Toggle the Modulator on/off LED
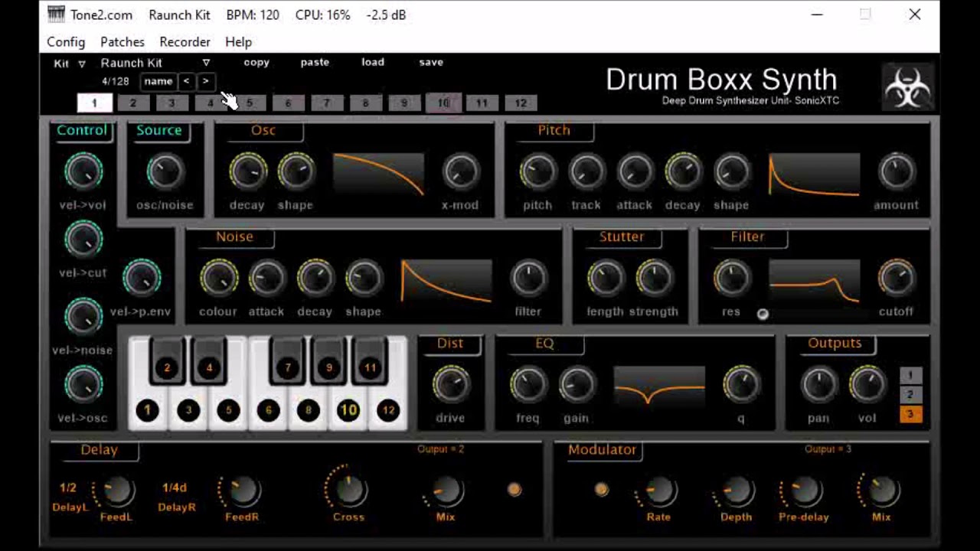The height and width of the screenshot is (551, 980). coord(602,489)
